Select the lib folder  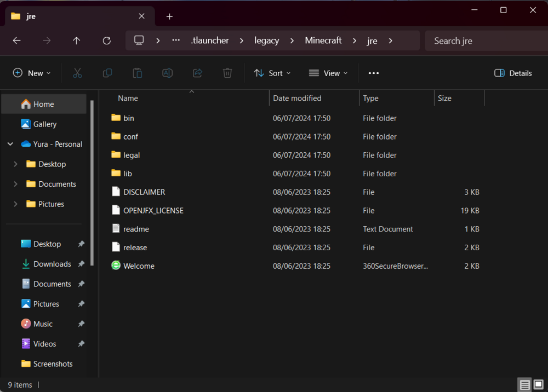(122, 174)
